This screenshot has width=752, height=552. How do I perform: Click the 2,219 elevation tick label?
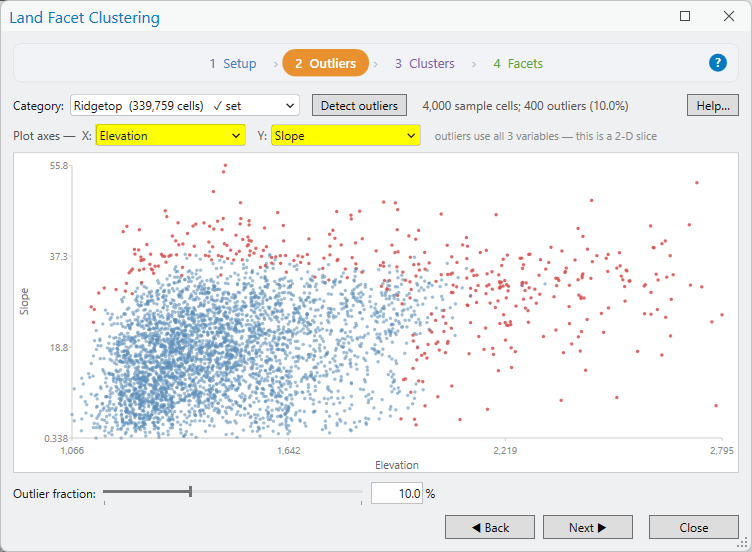(505, 451)
